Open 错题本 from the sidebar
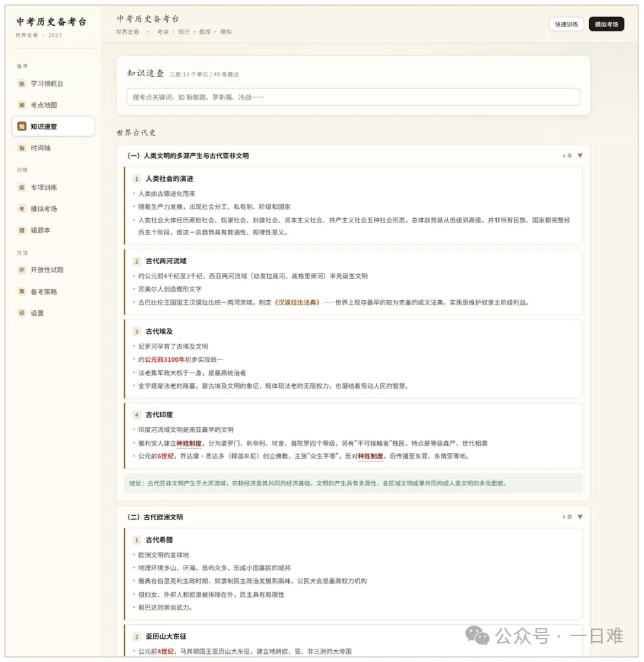 coord(53,230)
